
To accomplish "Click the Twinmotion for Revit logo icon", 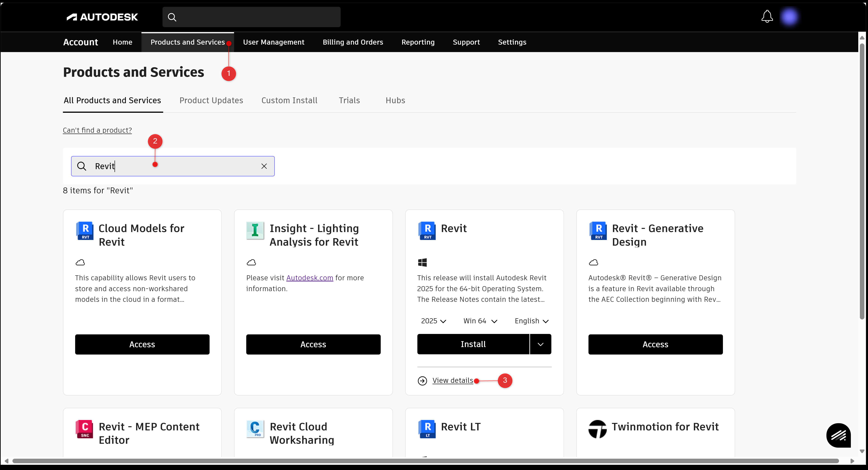I will [598, 429].
